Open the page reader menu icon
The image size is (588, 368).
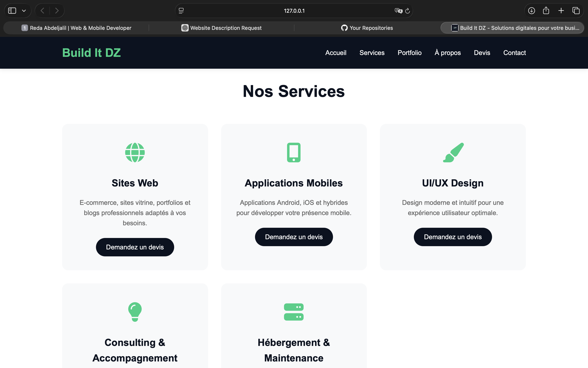pyautogui.click(x=181, y=11)
